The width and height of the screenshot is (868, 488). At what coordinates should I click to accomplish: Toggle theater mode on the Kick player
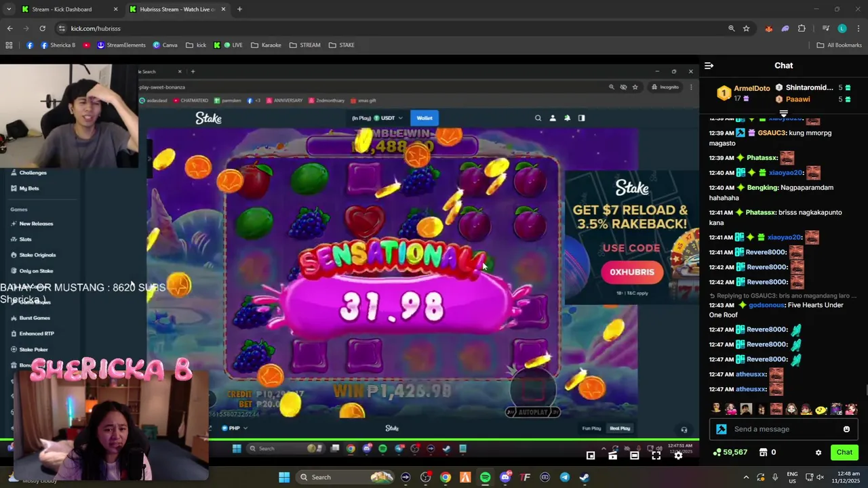tap(634, 455)
